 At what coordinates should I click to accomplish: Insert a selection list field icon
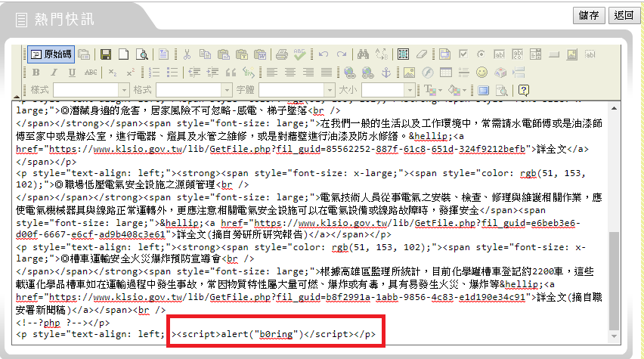536,54
